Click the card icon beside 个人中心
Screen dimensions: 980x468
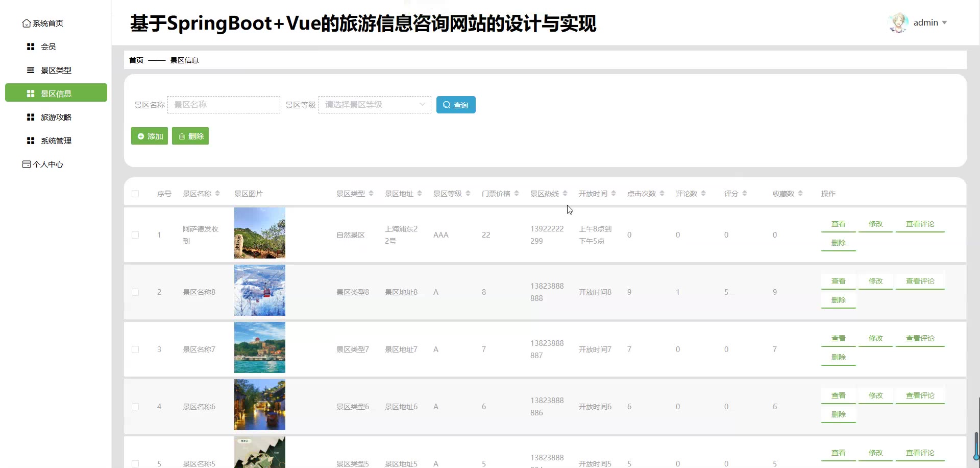(x=26, y=164)
